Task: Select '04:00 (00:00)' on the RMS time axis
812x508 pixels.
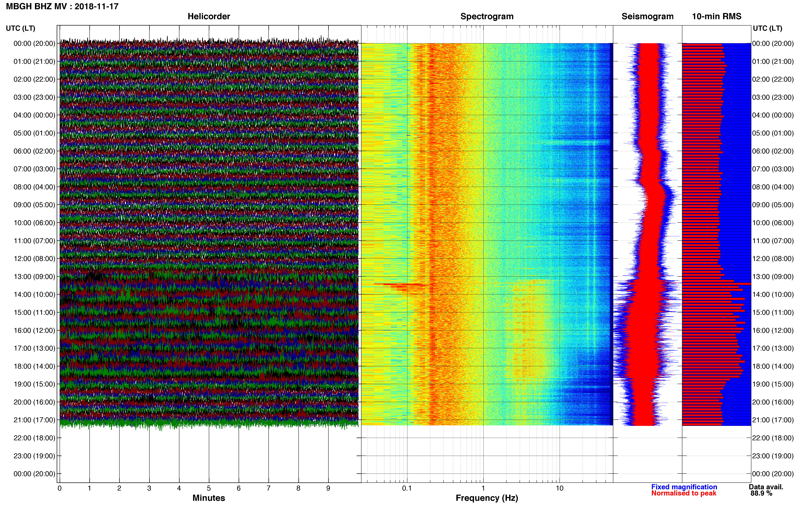Action: coord(773,115)
